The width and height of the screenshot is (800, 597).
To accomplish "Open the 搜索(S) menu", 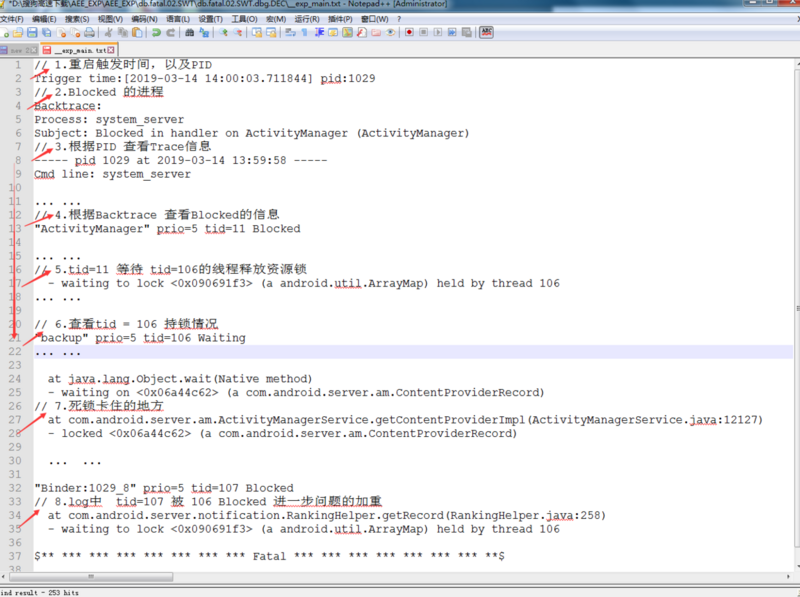I will tap(77, 19).
